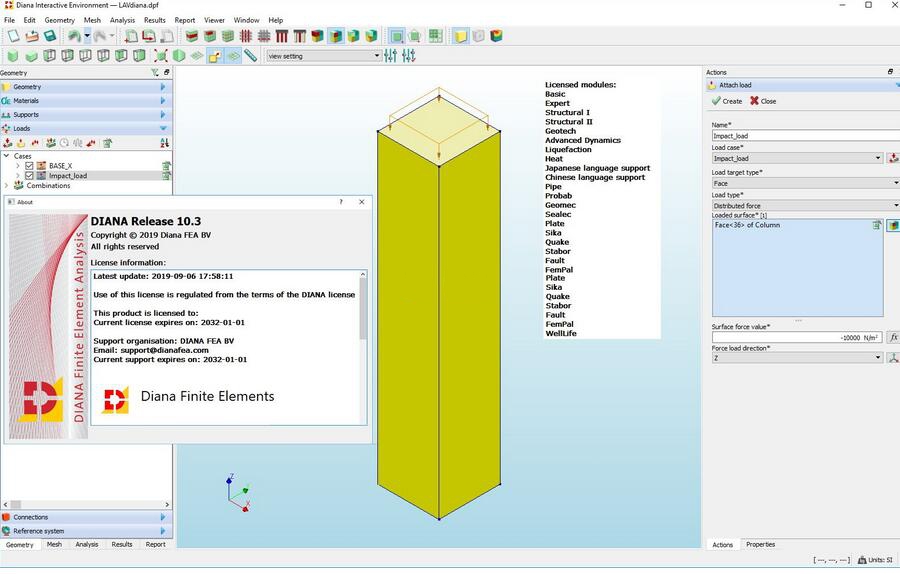
Task: Open the undo history dropdown arrow
Action: pyautogui.click(x=87, y=36)
